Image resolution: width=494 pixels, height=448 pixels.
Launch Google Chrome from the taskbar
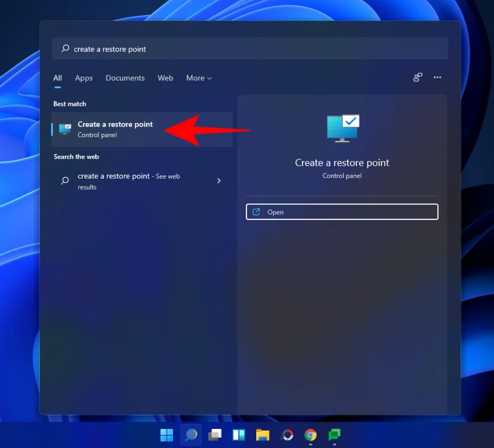coord(310,434)
